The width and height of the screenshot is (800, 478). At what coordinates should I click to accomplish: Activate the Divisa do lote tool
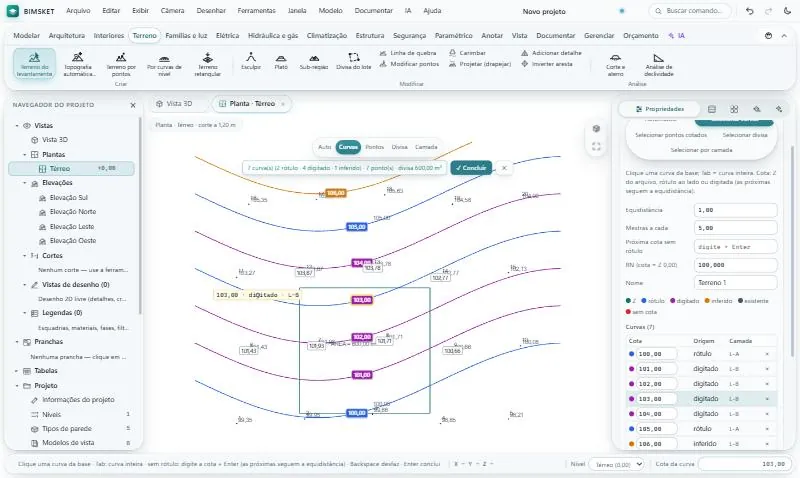coord(354,61)
